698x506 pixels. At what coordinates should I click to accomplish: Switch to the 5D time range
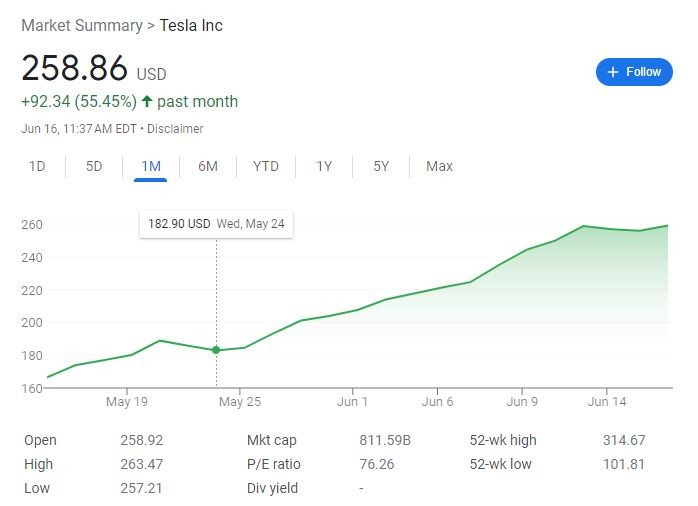pos(94,166)
